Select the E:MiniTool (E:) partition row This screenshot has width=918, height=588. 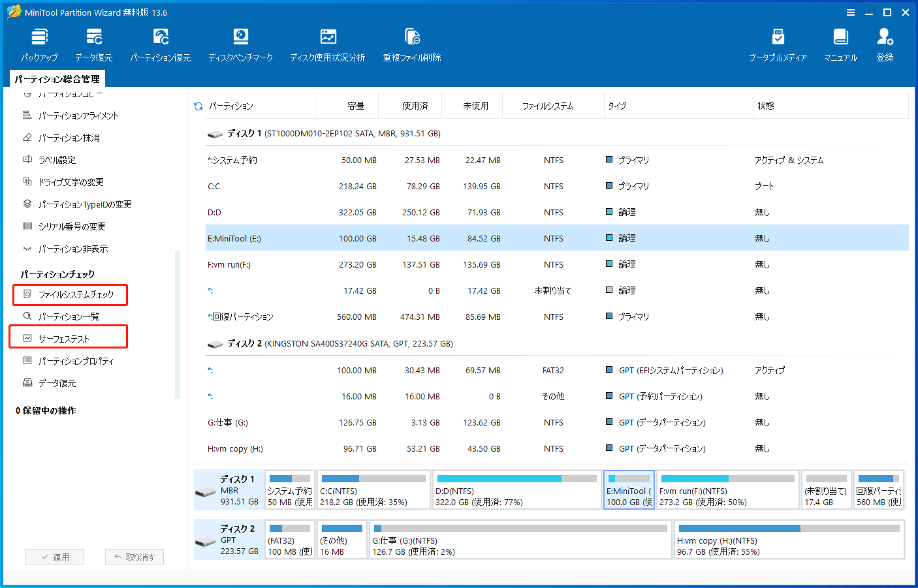coord(557,238)
